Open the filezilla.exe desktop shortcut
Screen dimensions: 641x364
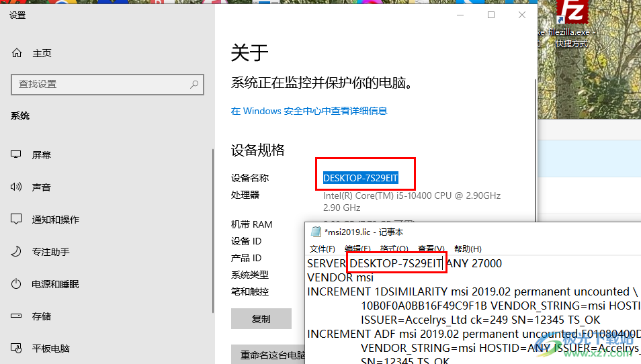[x=572, y=24]
